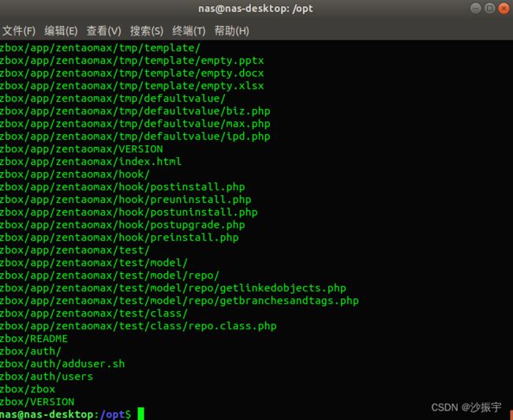Maximize the terminal window
This screenshot has width=513, height=420.
pyautogui.click(x=489, y=8)
